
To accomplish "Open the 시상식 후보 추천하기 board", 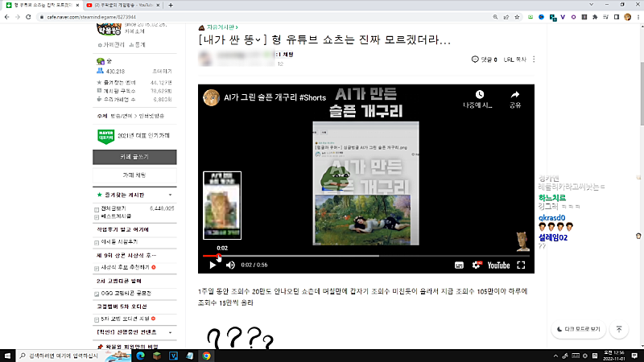I will click(125, 267).
